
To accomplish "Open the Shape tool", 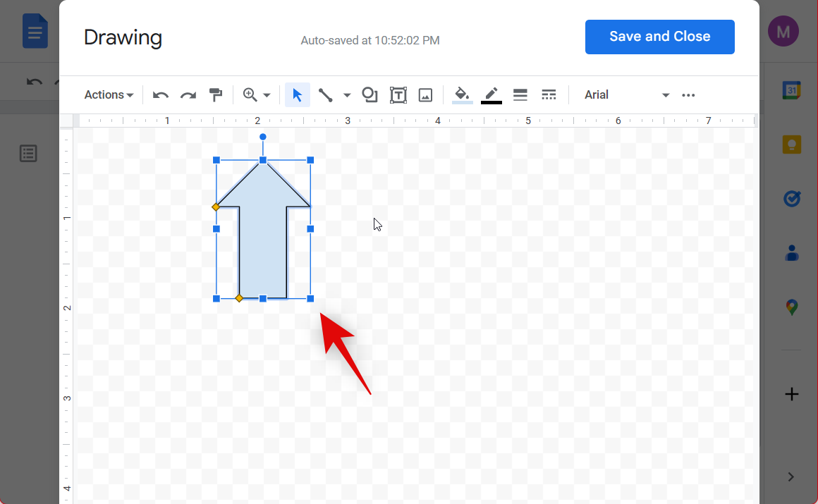I will [370, 95].
